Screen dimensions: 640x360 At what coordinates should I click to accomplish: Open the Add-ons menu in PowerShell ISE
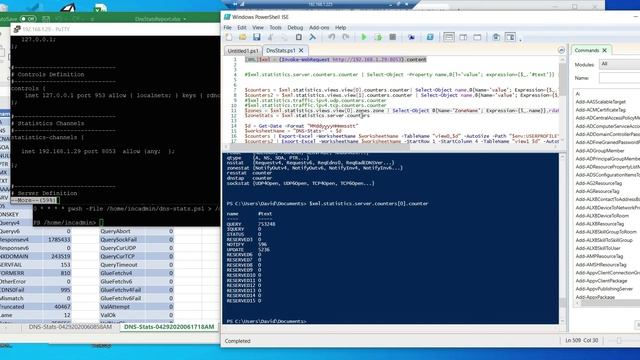point(319,27)
